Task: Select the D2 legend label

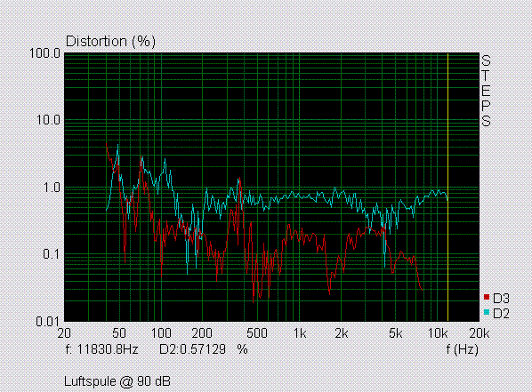Action: click(x=501, y=314)
